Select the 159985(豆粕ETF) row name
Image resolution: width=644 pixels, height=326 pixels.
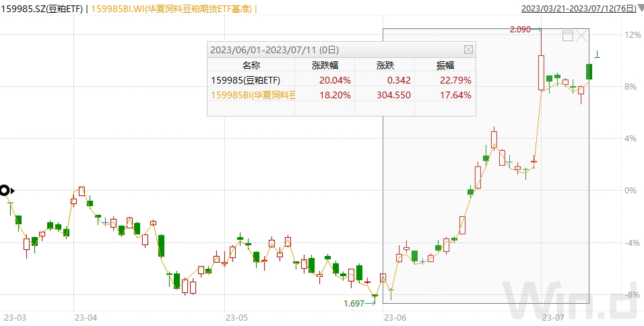(x=246, y=80)
